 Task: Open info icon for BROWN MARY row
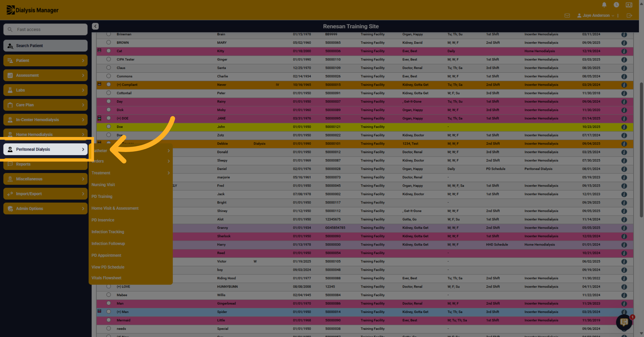pyautogui.click(x=624, y=43)
